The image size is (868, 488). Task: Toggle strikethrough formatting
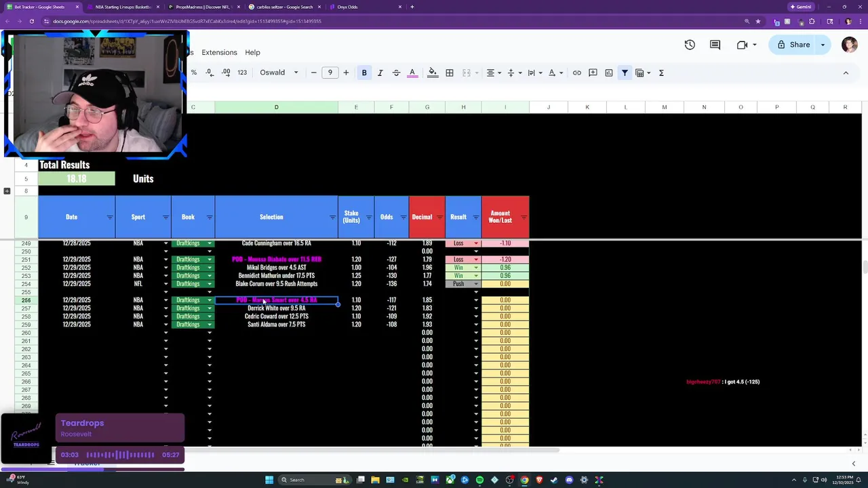396,73
